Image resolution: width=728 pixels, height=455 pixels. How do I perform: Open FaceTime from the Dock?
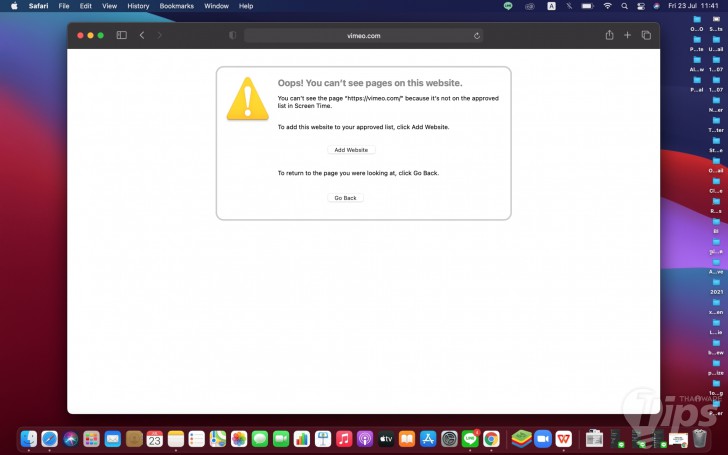pyautogui.click(x=281, y=438)
